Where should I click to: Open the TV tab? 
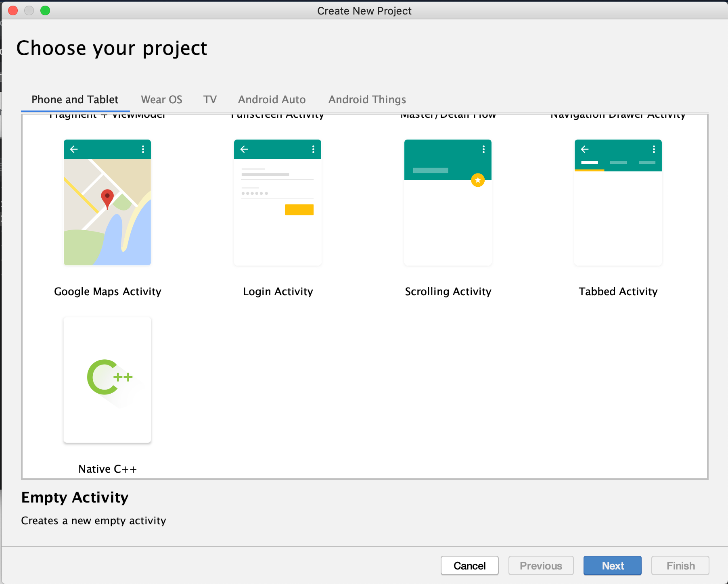(x=210, y=100)
